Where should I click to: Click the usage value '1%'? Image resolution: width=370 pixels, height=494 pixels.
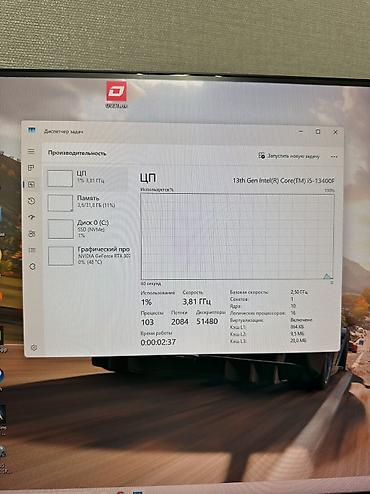point(146,302)
